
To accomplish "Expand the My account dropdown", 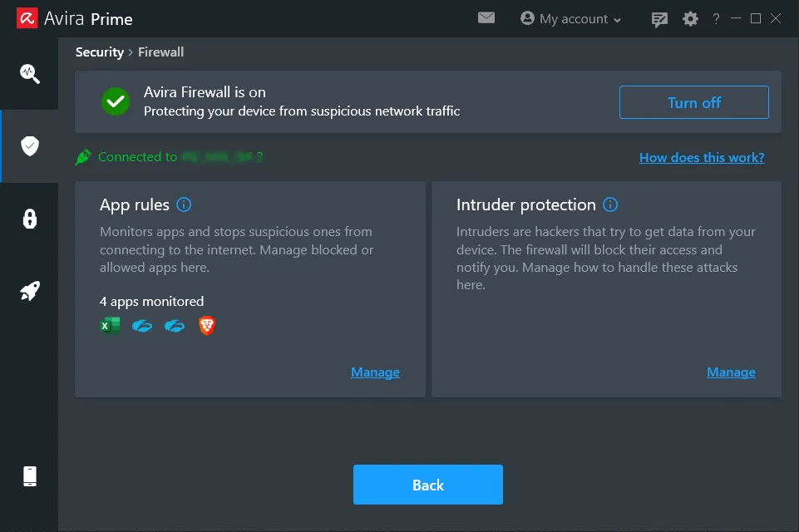I will [x=570, y=18].
